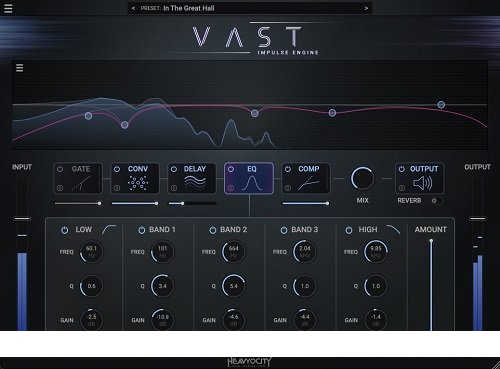Image resolution: width=500 pixels, height=369 pixels.
Task: Click the CONV amount slider
Action: click(135, 203)
